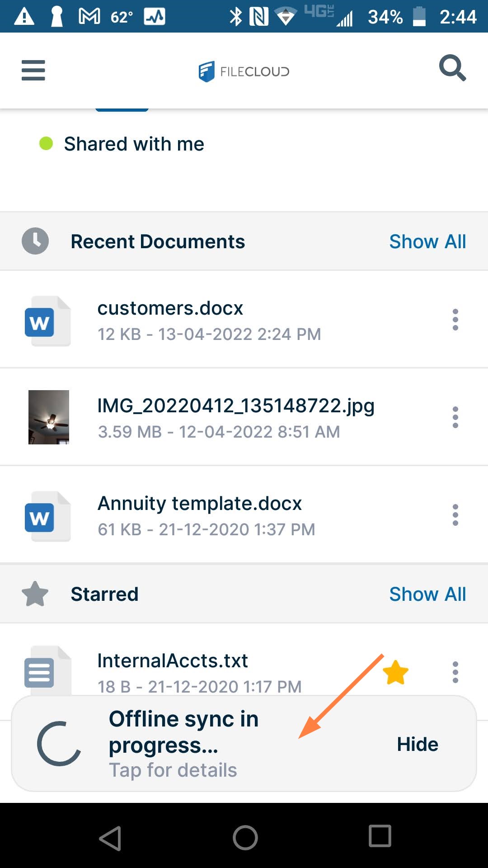This screenshot has width=488, height=868.
Task: Hide the offline sync notification
Action: point(418,744)
